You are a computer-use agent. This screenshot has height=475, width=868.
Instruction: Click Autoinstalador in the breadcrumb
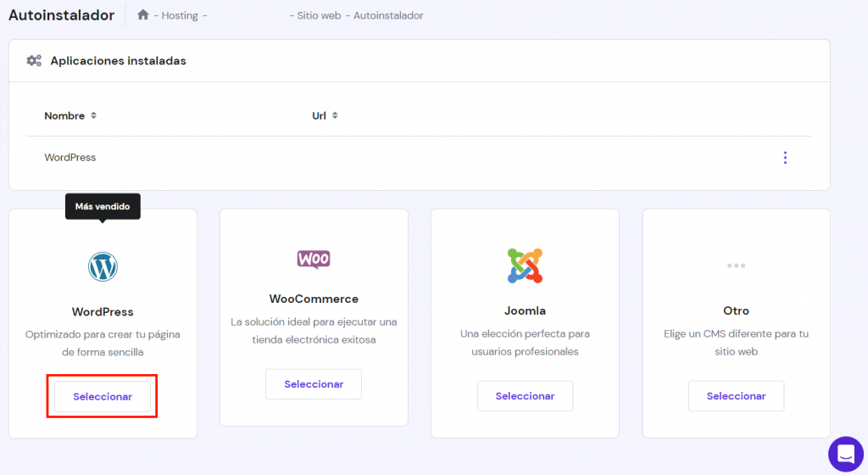pos(388,15)
